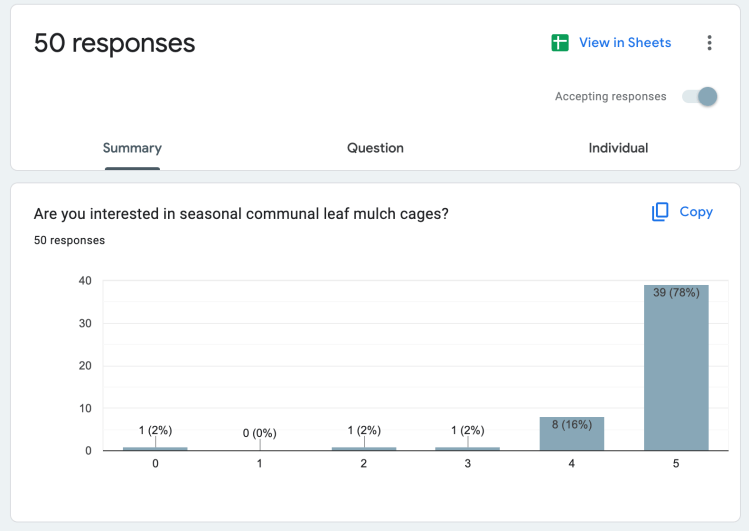The height and width of the screenshot is (531, 749).
Task: Click the 8 (16%) bar label
Action: [x=572, y=424]
